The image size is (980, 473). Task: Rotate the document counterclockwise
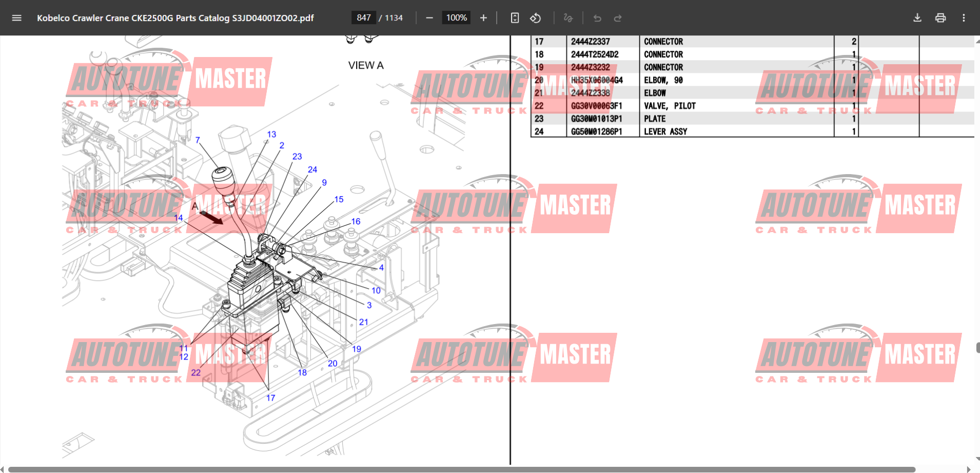536,18
